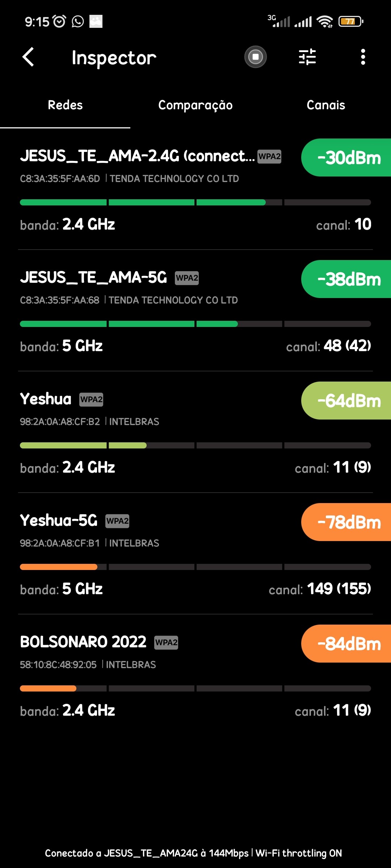Tap the battery indicator icon
The image size is (391, 868).
pos(350,22)
